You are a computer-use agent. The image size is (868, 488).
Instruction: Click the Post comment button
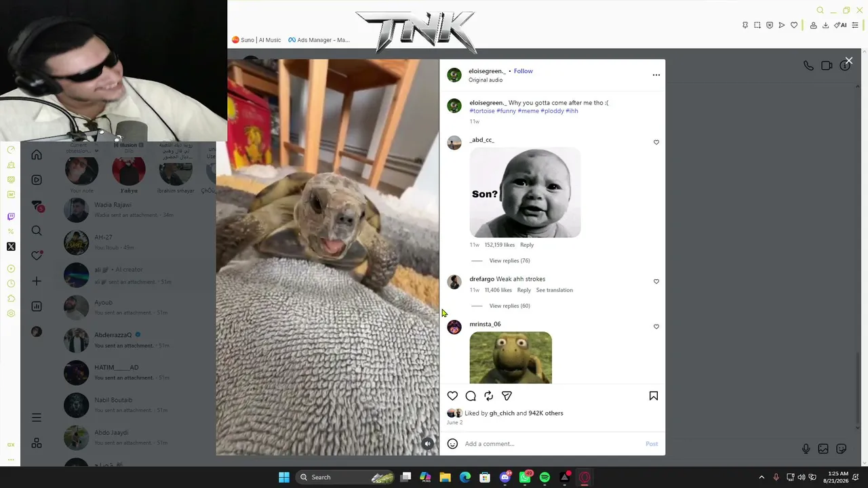[652, 444]
